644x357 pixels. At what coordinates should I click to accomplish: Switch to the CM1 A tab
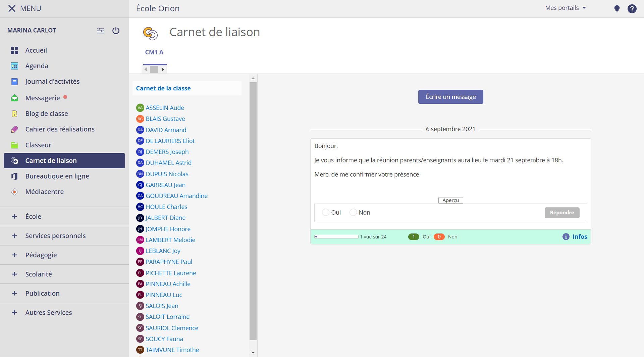tap(154, 52)
